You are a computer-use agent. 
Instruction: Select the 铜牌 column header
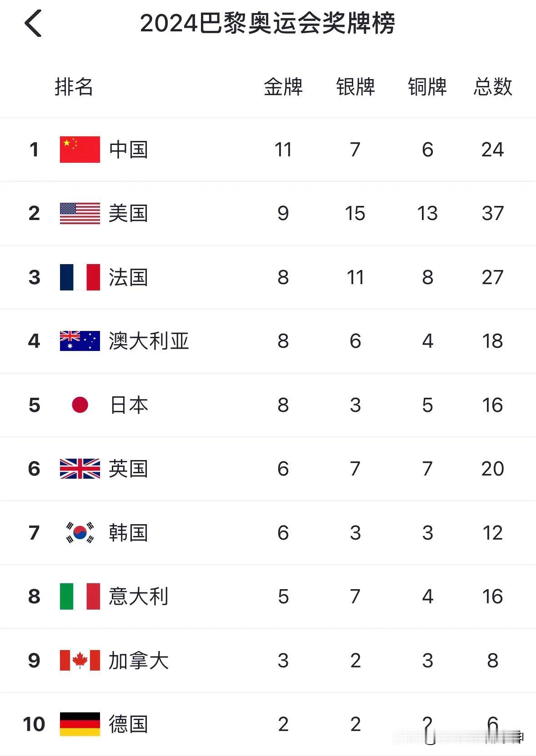click(427, 87)
